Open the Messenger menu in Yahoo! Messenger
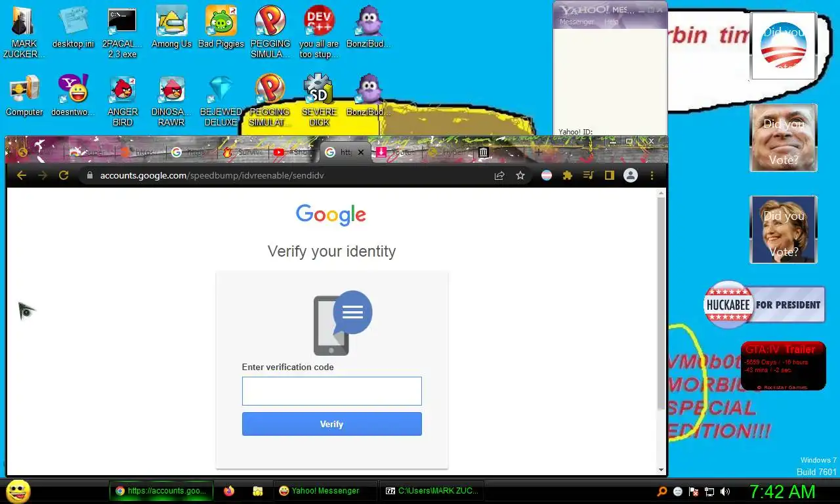The height and width of the screenshot is (504, 840). tap(576, 22)
